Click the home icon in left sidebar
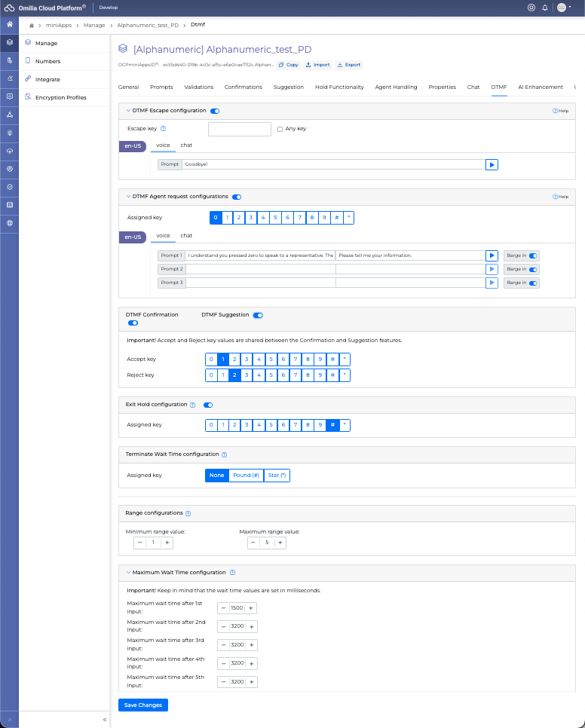The image size is (585, 728). pos(9,25)
